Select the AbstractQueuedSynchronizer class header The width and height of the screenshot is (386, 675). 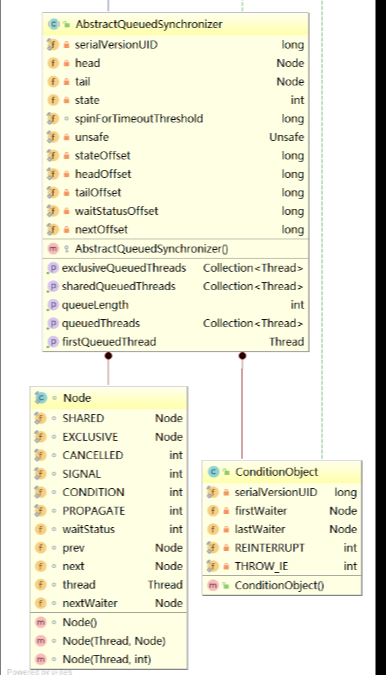pyautogui.click(x=176, y=24)
